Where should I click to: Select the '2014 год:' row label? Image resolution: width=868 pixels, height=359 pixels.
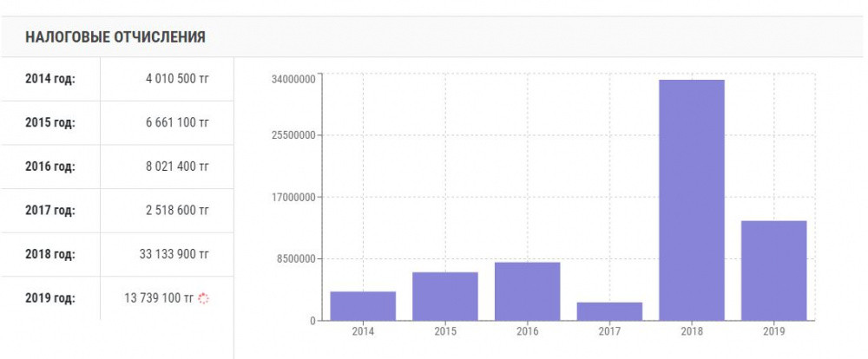[x=50, y=78]
